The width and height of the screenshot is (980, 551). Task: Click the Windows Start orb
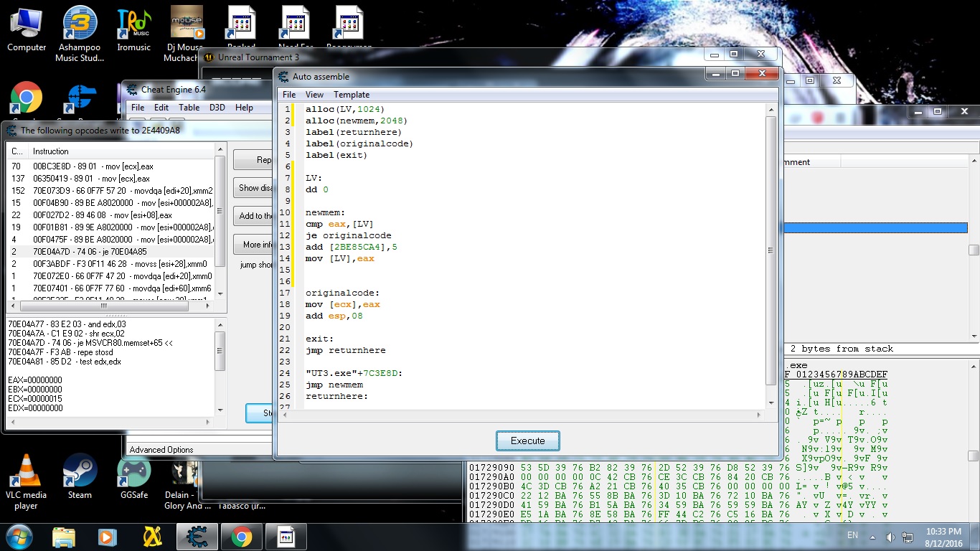coord(19,537)
